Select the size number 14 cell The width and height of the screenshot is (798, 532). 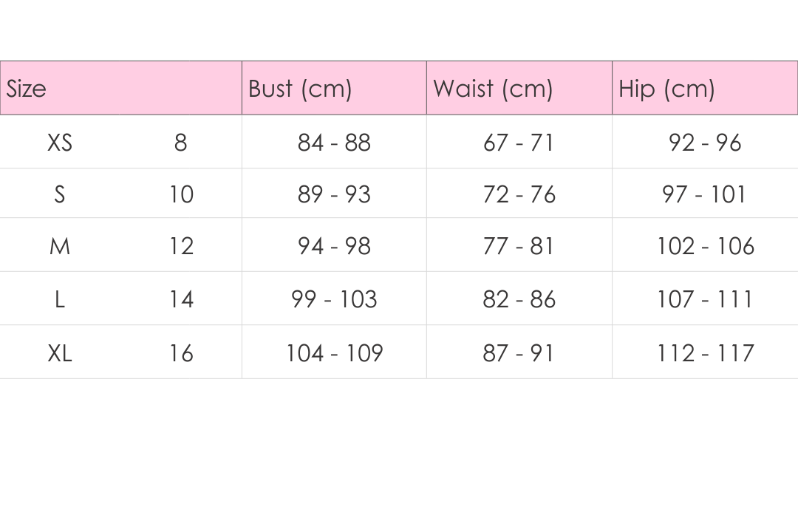[181, 299]
